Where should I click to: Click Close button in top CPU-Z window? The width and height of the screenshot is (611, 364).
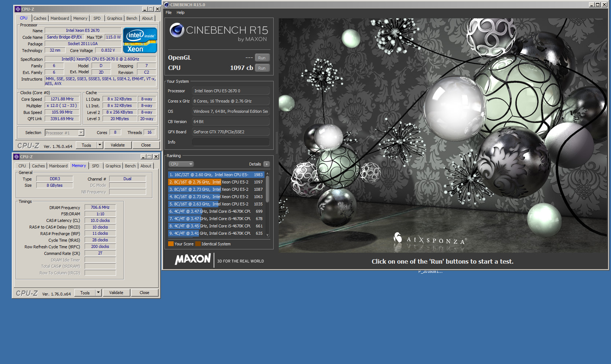tap(146, 145)
